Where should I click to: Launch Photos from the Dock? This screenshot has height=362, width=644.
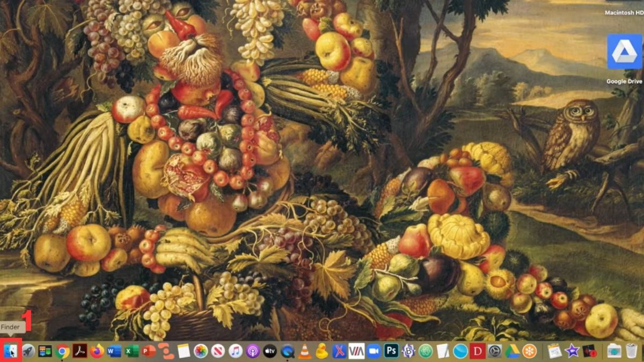[201, 351]
